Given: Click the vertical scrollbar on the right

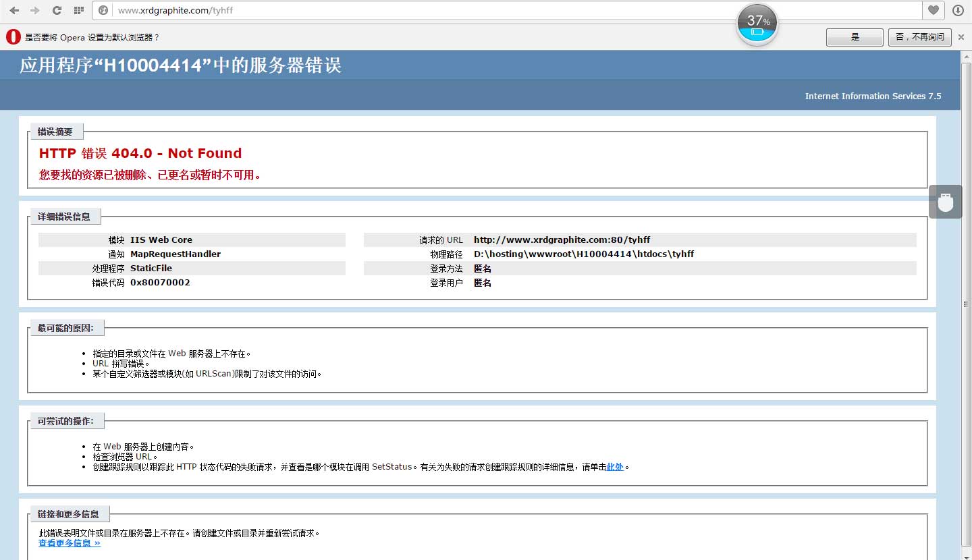Looking at the screenshot, I should [966, 304].
